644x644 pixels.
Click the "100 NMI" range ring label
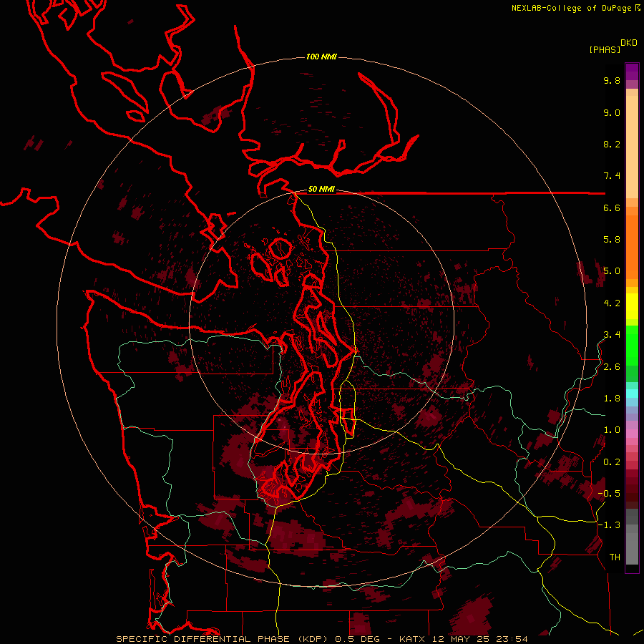321,57
